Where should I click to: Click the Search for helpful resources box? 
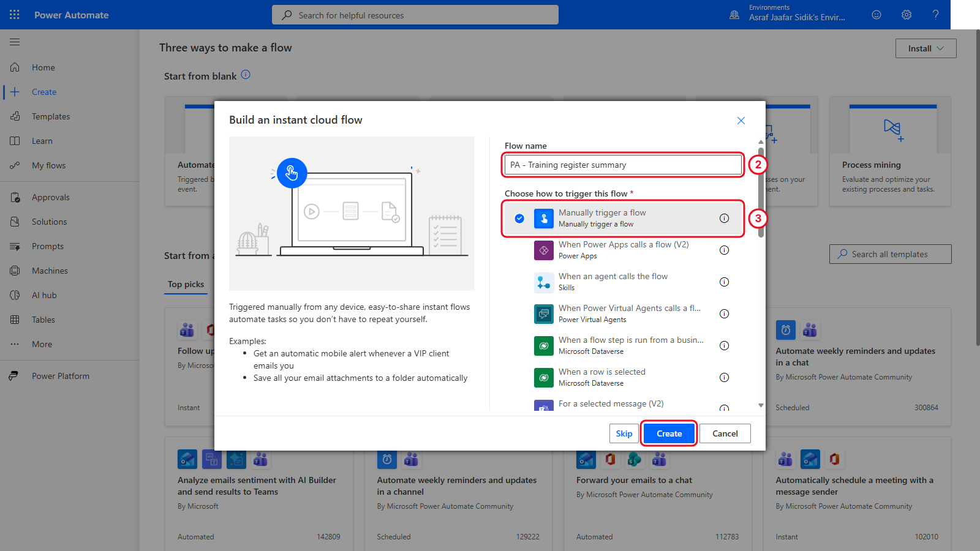[x=415, y=15]
